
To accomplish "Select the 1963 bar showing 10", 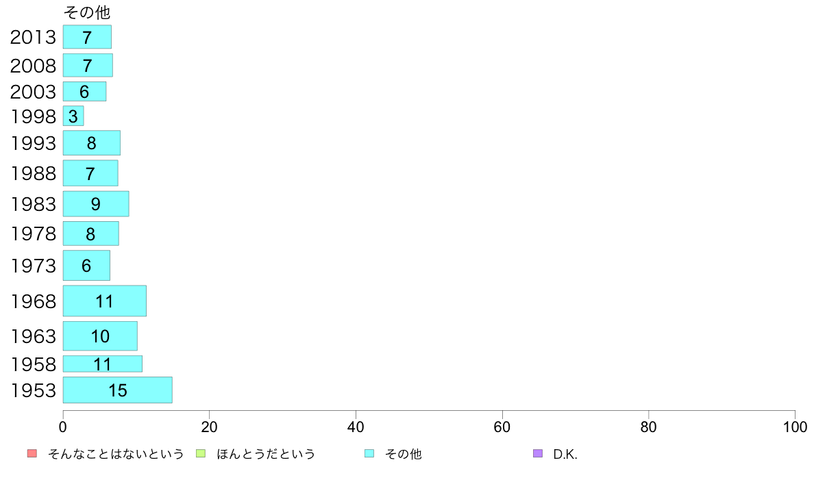I will pos(100,336).
